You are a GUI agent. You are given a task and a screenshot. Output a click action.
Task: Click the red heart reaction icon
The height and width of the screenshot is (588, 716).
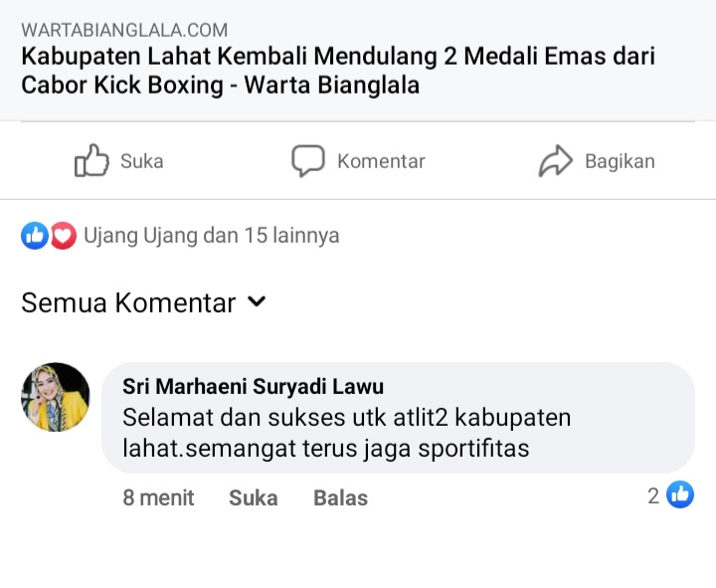63,236
